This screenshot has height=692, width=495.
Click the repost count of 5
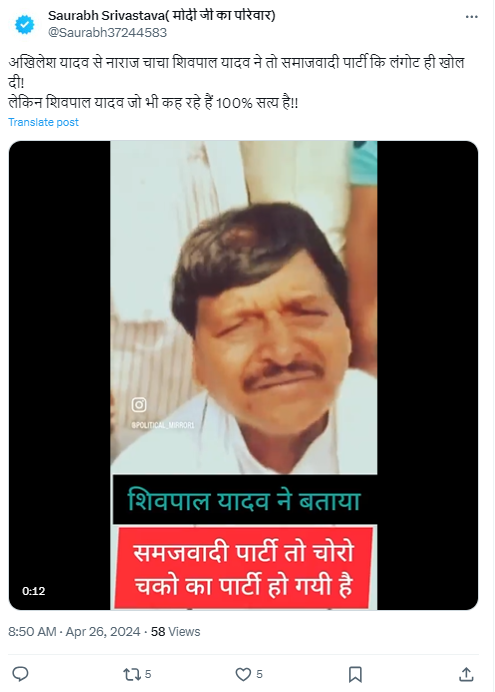148,674
